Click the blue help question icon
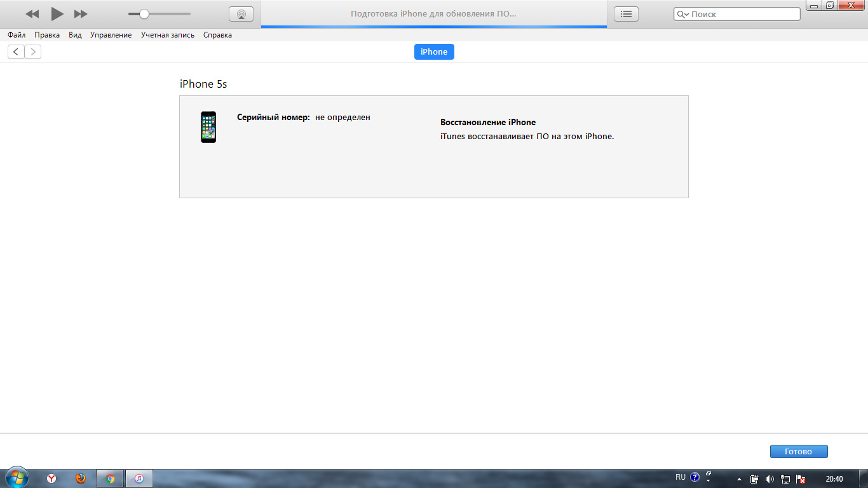Viewport: 868px width, 488px height. [695, 477]
